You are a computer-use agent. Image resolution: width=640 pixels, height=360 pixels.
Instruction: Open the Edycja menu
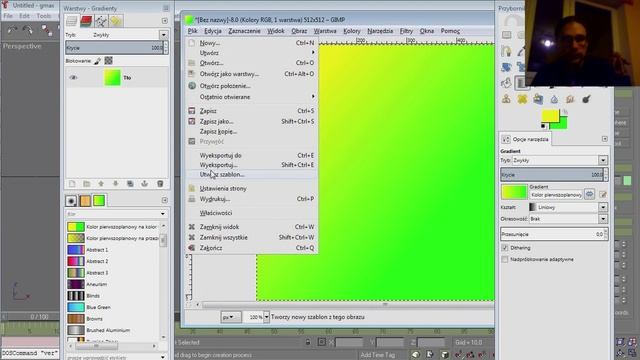213,31
